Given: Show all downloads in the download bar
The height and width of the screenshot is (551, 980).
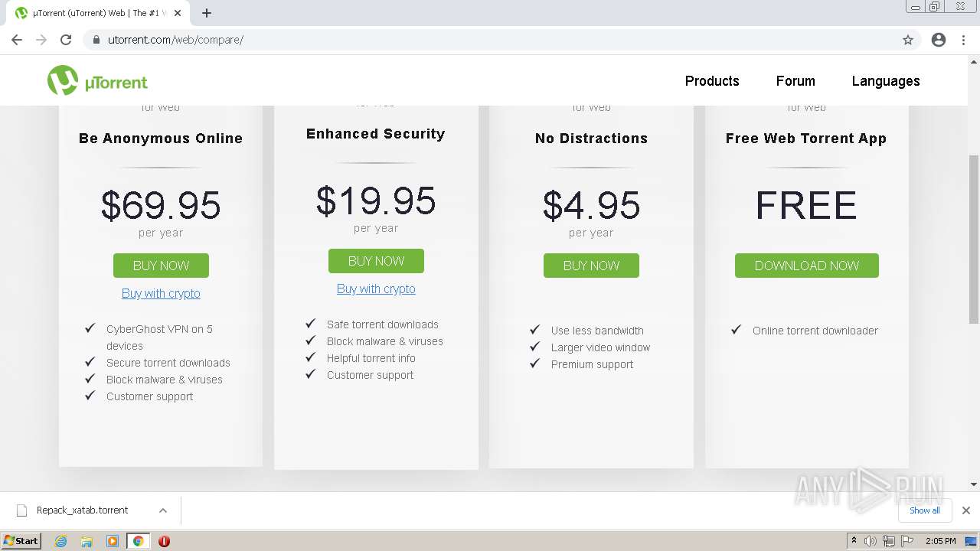Looking at the screenshot, I should coord(924,510).
